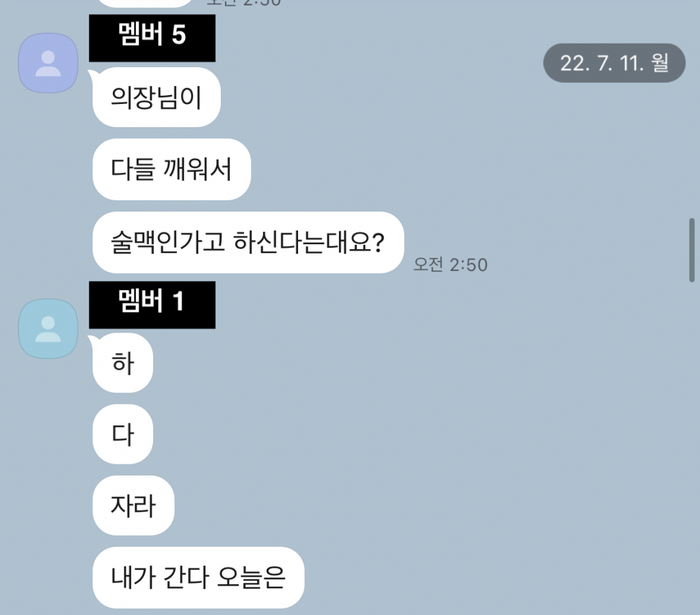The height and width of the screenshot is (615, 700).
Task: Open 멤버 1's blue profile avatar
Action: pos(49,329)
